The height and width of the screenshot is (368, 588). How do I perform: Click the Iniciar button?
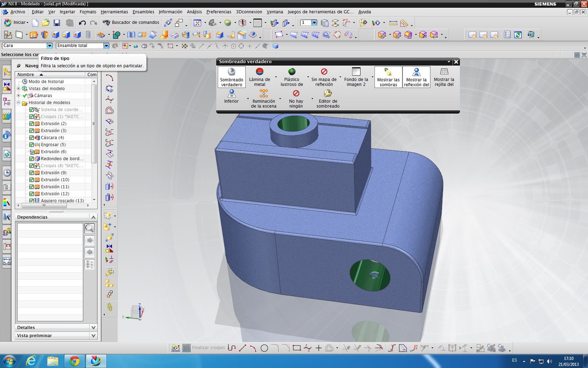17,22
